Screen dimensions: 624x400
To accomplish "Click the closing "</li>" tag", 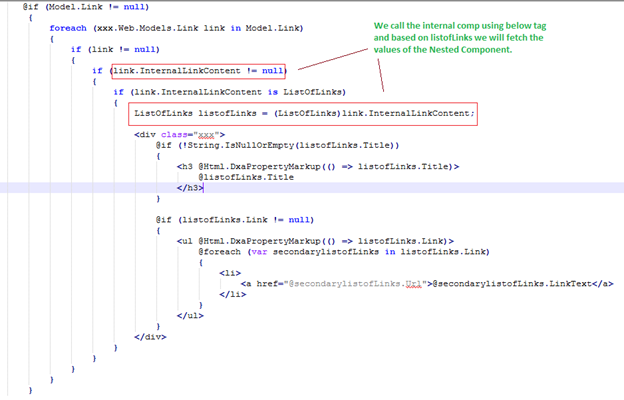I will pyautogui.click(x=233, y=295).
